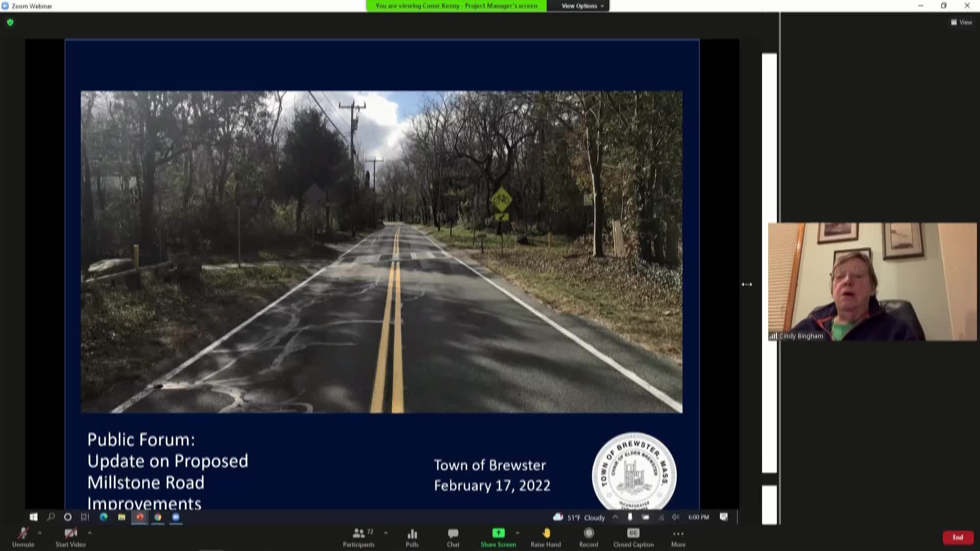Click the participant count '72' beside Participants
This screenshot has height=551, width=980.
(x=370, y=532)
